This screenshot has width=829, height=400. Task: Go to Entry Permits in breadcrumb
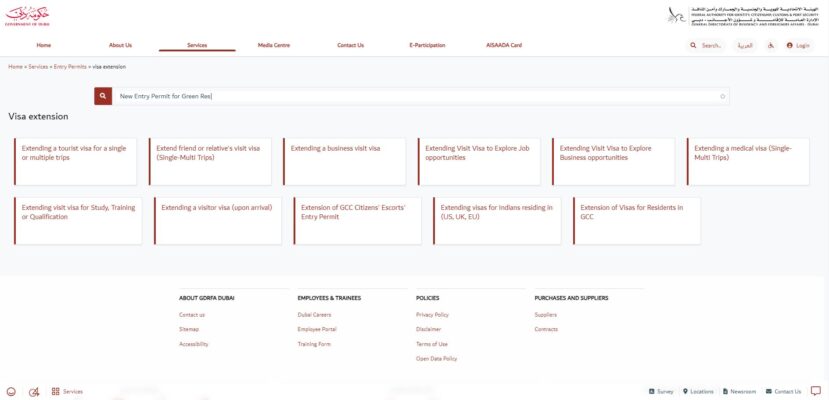click(x=71, y=66)
